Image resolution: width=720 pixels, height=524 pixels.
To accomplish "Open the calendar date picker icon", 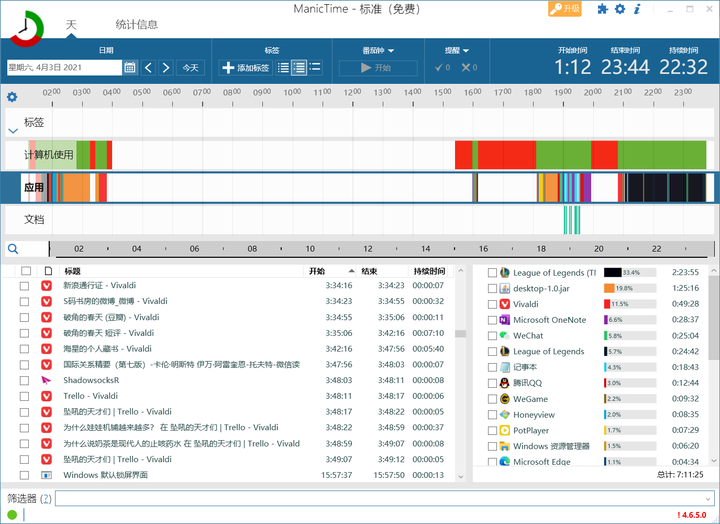I will pos(130,68).
